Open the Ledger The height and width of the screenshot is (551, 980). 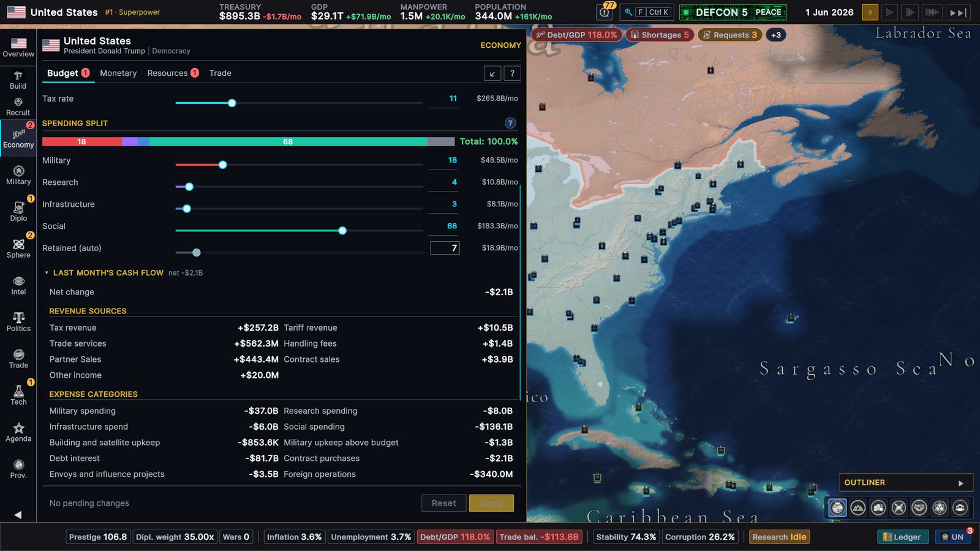(903, 537)
